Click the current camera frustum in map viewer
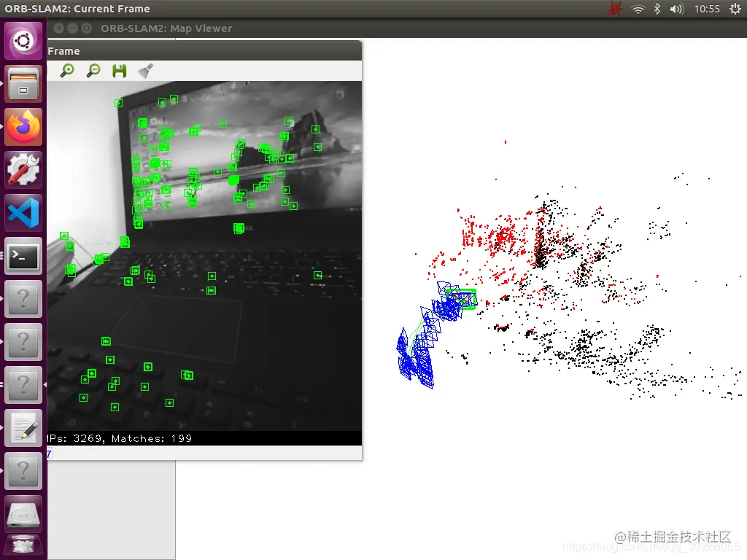 (461, 300)
